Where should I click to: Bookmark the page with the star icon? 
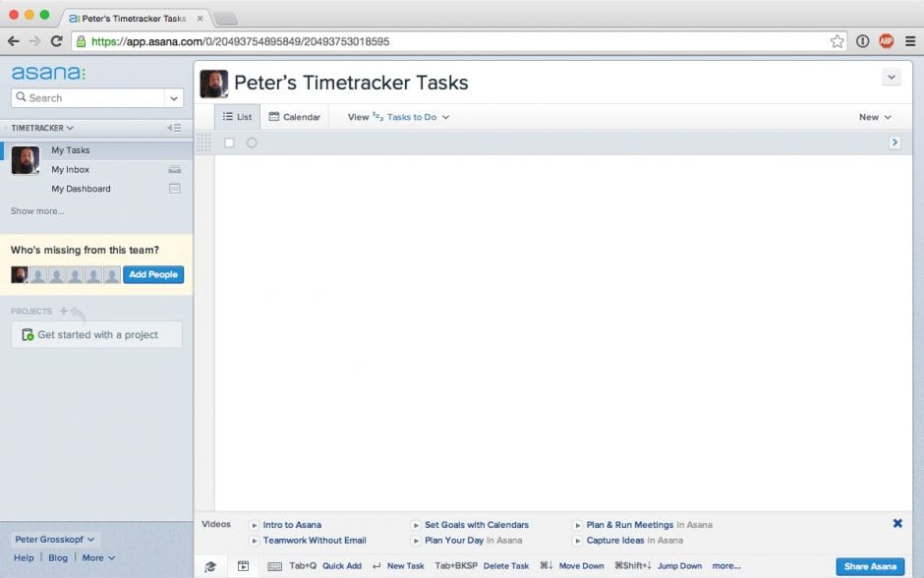click(837, 41)
